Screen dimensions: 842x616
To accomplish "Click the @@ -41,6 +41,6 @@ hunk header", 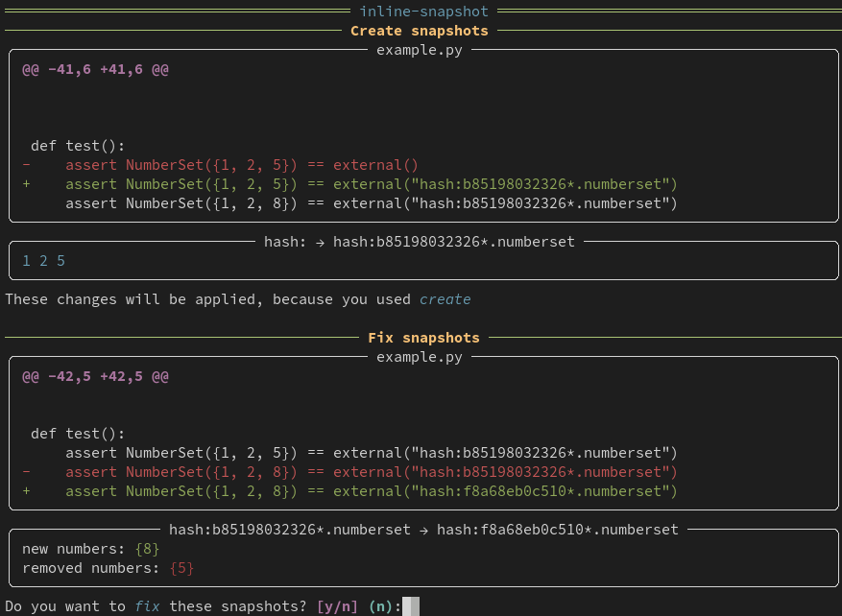I will (x=96, y=69).
